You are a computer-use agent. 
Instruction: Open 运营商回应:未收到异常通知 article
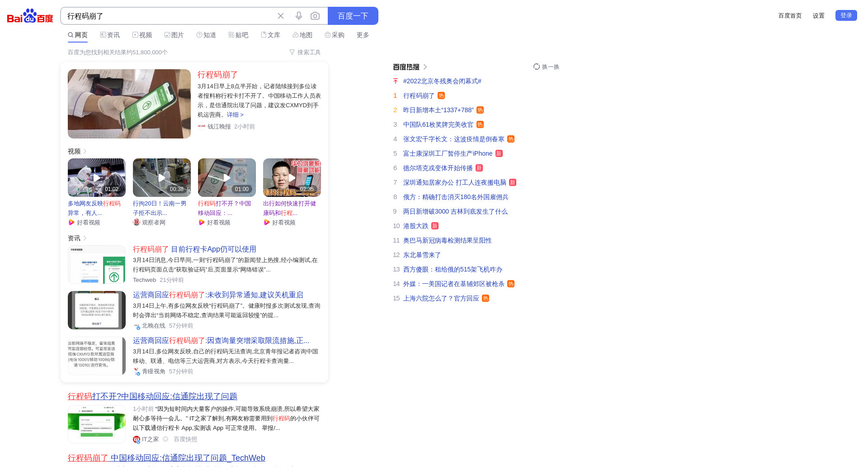tap(218, 295)
